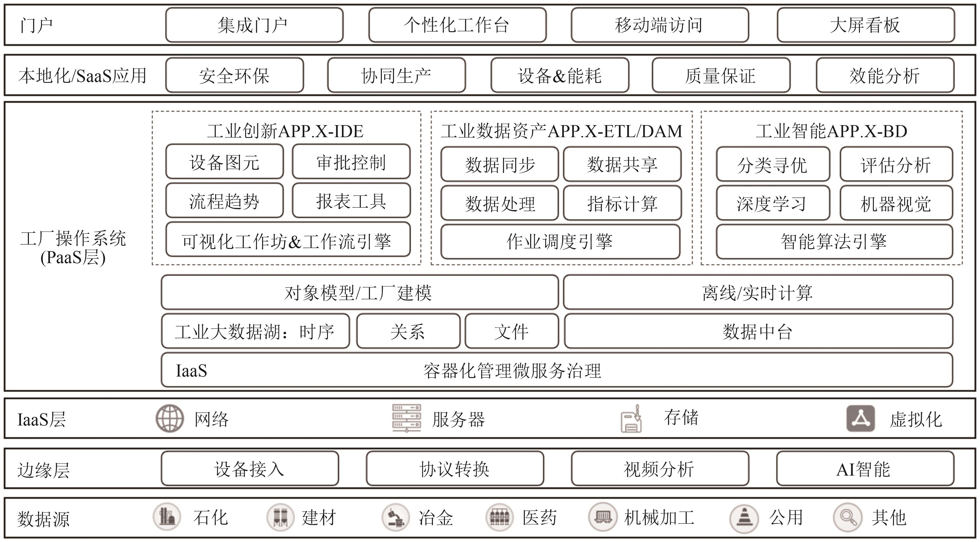Click the globe network icon
This screenshot has height=542, width=980.
tap(170, 418)
